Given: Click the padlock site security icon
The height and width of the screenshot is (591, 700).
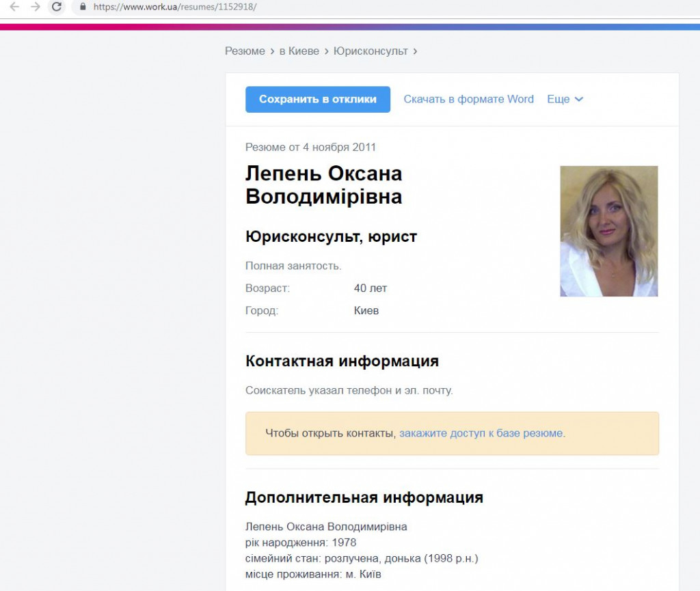Looking at the screenshot, I should 83,7.
